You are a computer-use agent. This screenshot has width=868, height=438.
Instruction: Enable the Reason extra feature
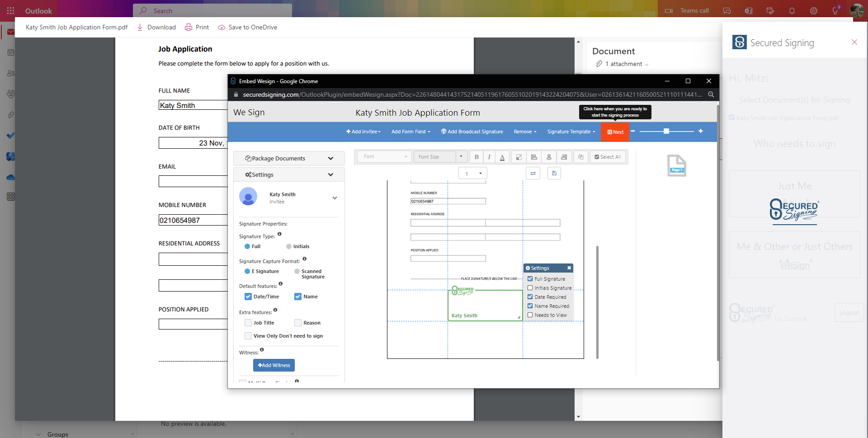point(298,323)
